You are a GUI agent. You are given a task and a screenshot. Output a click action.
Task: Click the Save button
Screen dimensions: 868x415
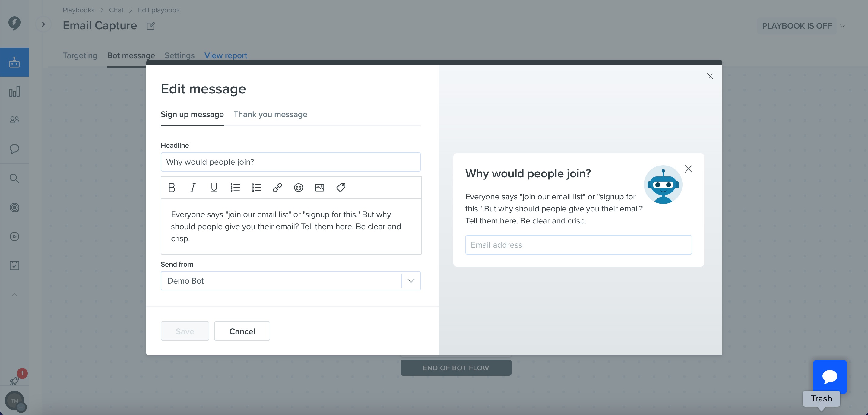185,331
